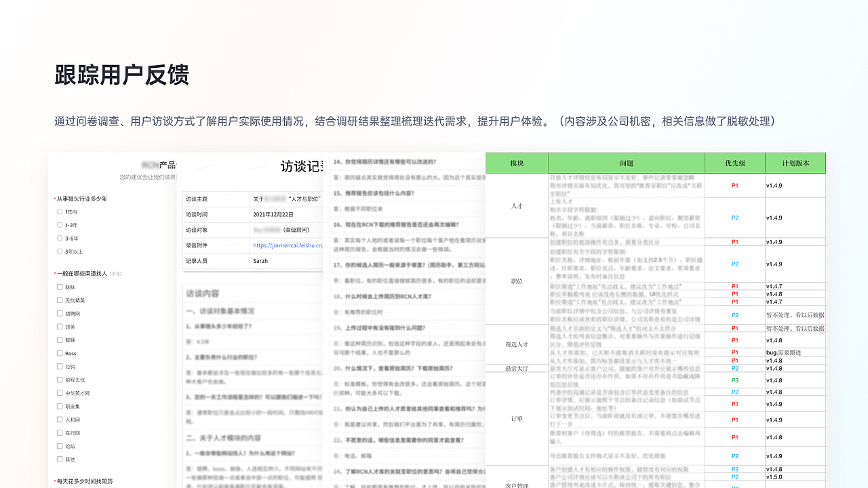Tick the 无忧精英 checkbox
868x488 pixels.
[x=60, y=300]
